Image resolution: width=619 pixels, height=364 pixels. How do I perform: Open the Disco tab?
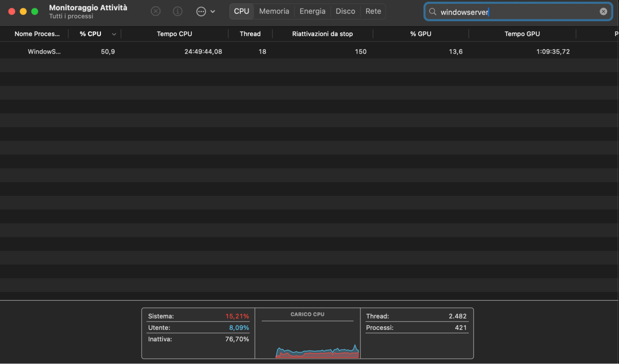tap(345, 11)
